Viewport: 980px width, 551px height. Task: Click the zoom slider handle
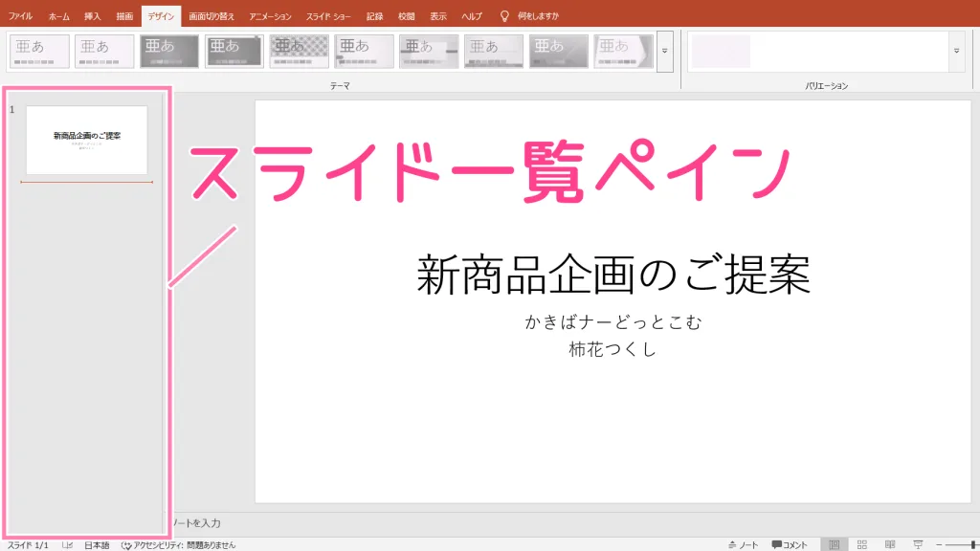[974, 544]
